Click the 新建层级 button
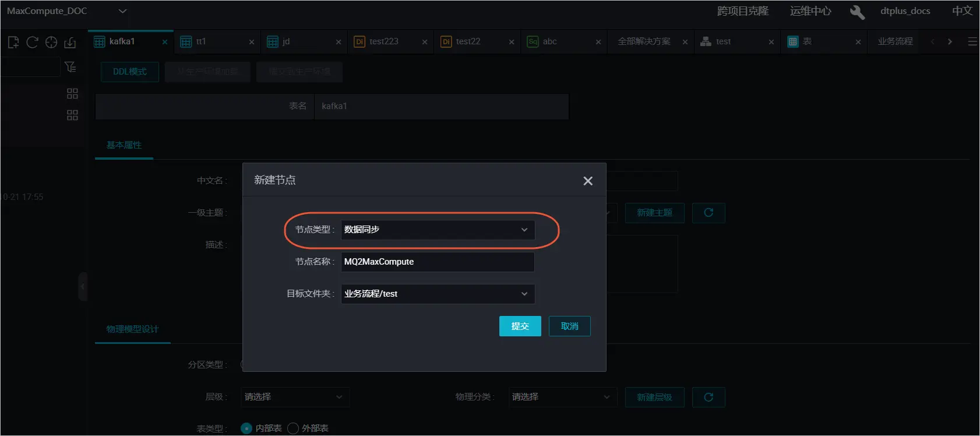980x436 pixels. tap(655, 397)
